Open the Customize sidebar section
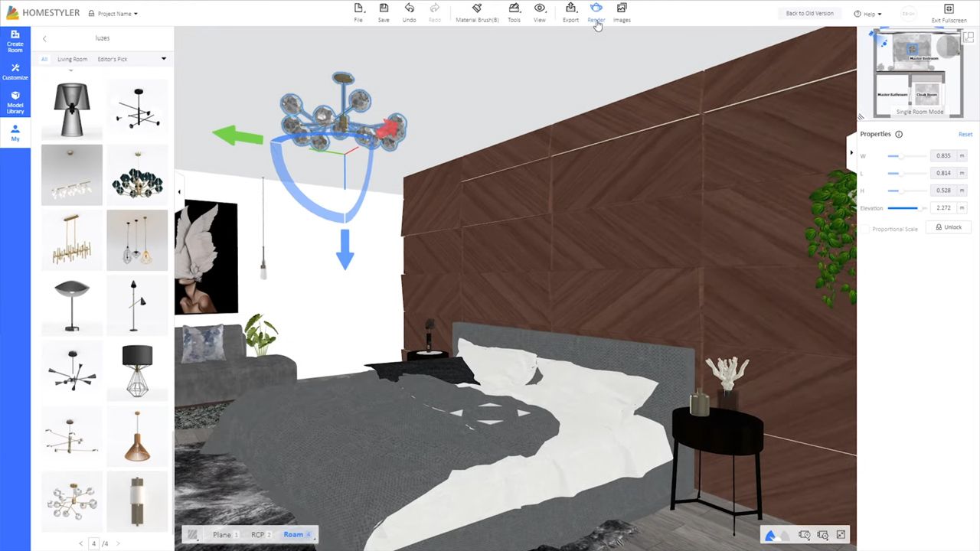This screenshot has width=980, height=551. 15,72
